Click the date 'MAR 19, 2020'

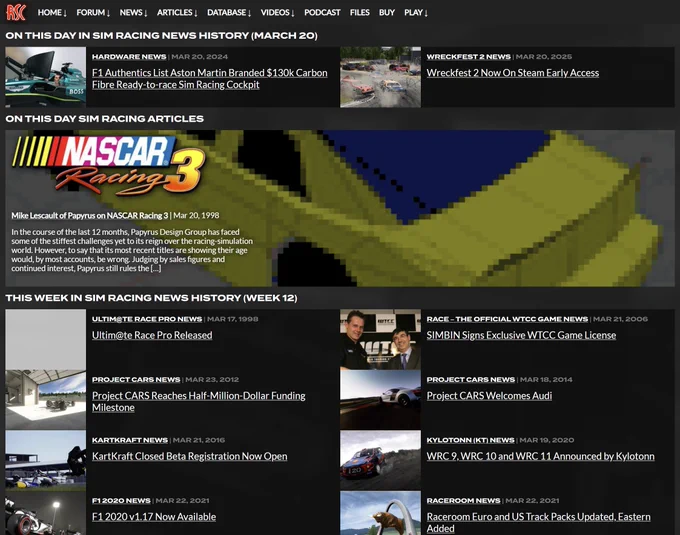(x=546, y=440)
